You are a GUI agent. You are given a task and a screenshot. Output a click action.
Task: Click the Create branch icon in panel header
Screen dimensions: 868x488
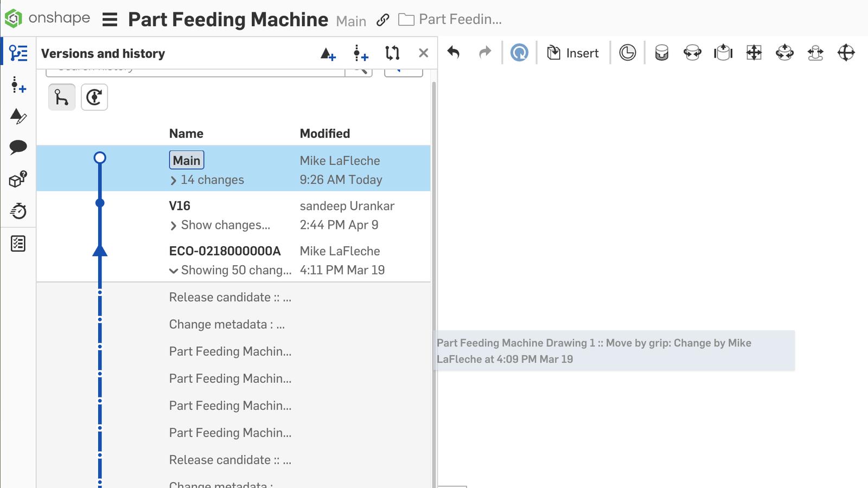360,53
